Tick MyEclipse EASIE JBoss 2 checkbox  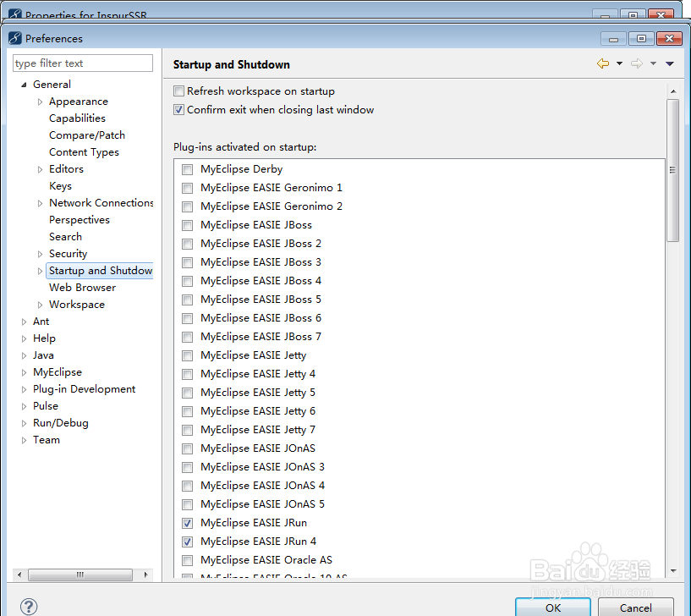(187, 244)
